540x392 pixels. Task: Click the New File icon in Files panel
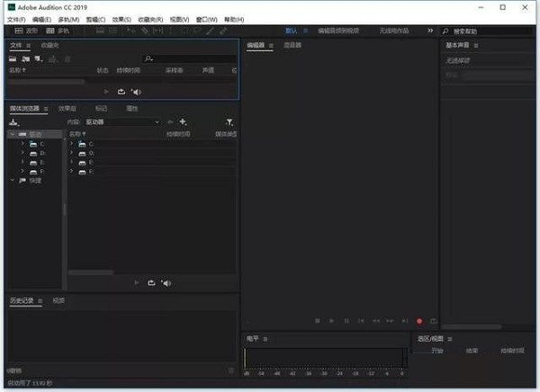(39, 58)
